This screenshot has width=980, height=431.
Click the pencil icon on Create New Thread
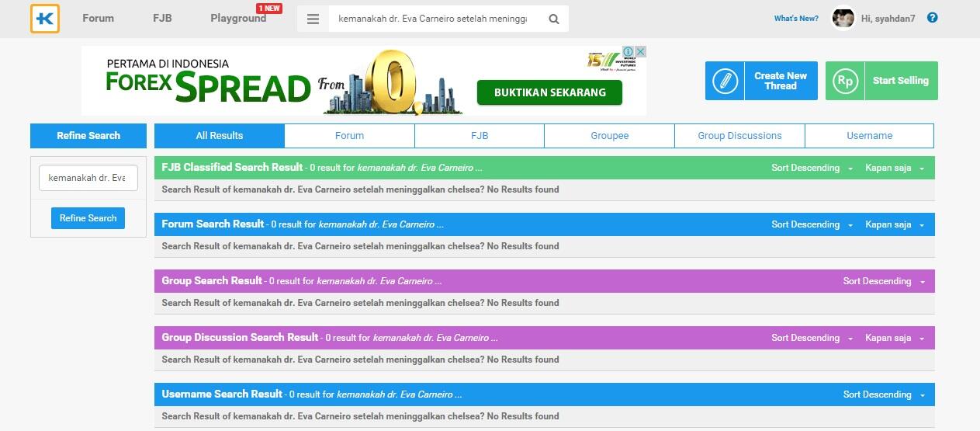725,81
